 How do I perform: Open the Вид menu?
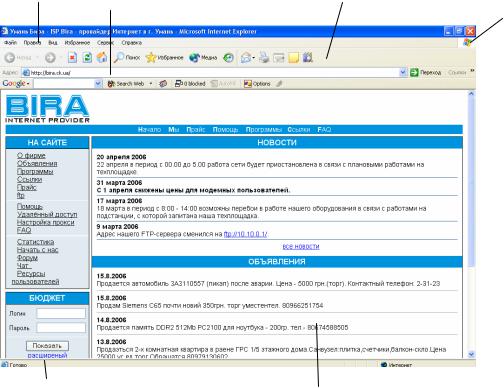pos(53,43)
